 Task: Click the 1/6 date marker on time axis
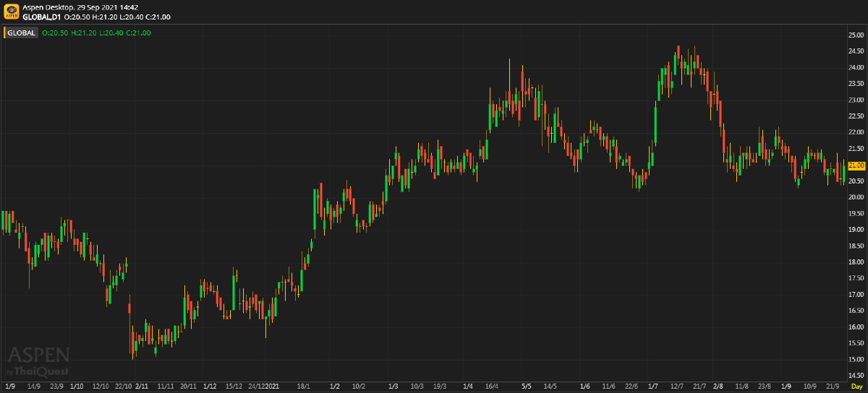(585, 387)
